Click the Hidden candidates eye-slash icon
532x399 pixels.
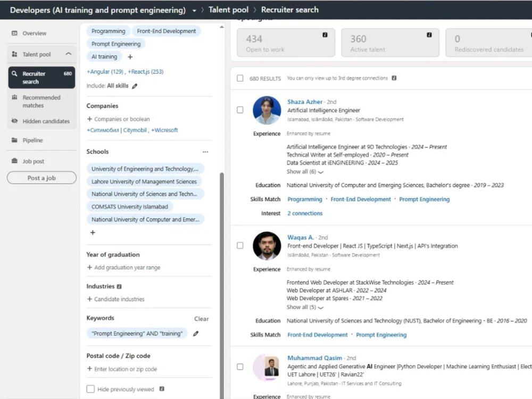click(x=14, y=121)
